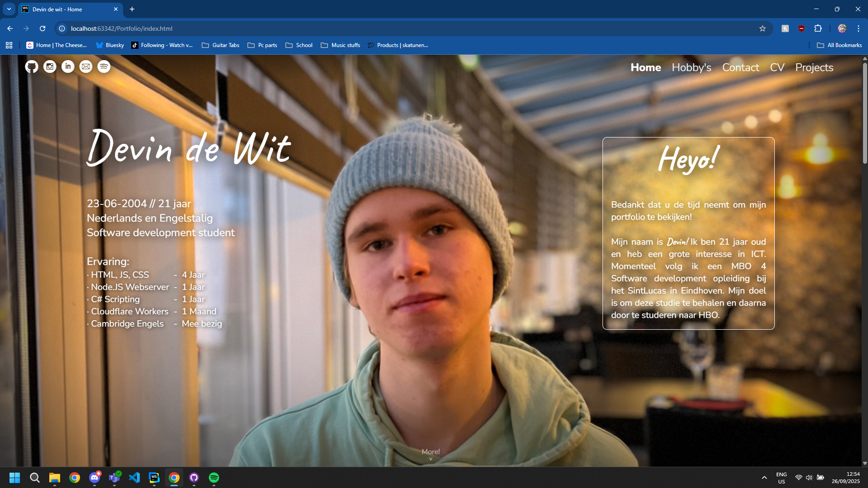This screenshot has width=868, height=488.
Task: Open the Spotify icon on page
Action: (104, 67)
